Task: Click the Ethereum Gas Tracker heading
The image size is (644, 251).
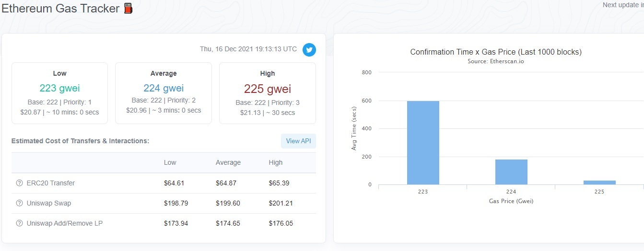Action: 60,8
